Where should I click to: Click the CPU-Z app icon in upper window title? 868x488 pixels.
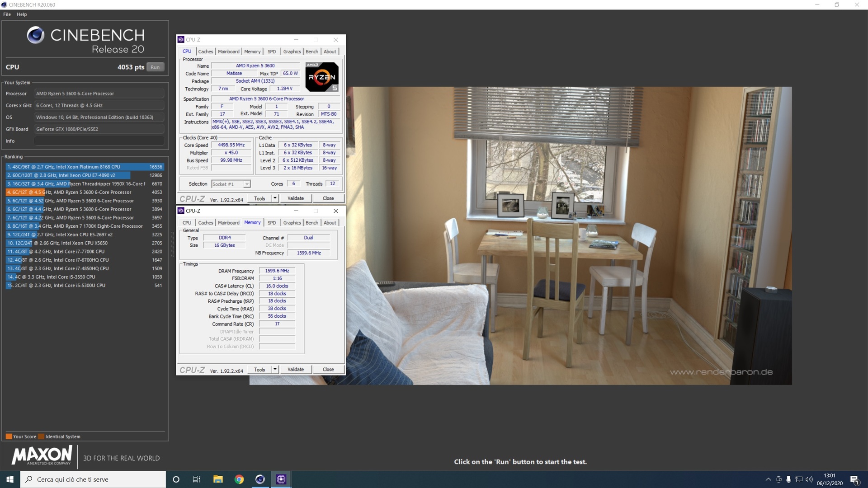coord(181,40)
